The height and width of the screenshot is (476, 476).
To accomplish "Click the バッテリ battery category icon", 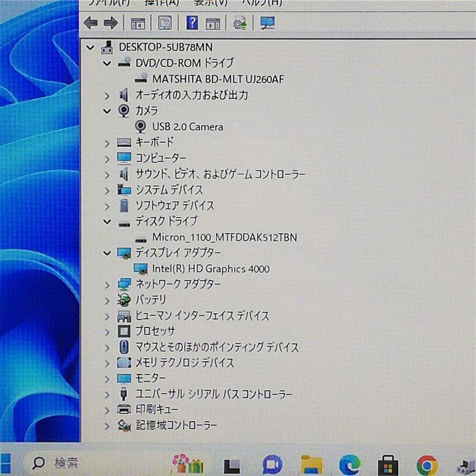I will point(124,300).
